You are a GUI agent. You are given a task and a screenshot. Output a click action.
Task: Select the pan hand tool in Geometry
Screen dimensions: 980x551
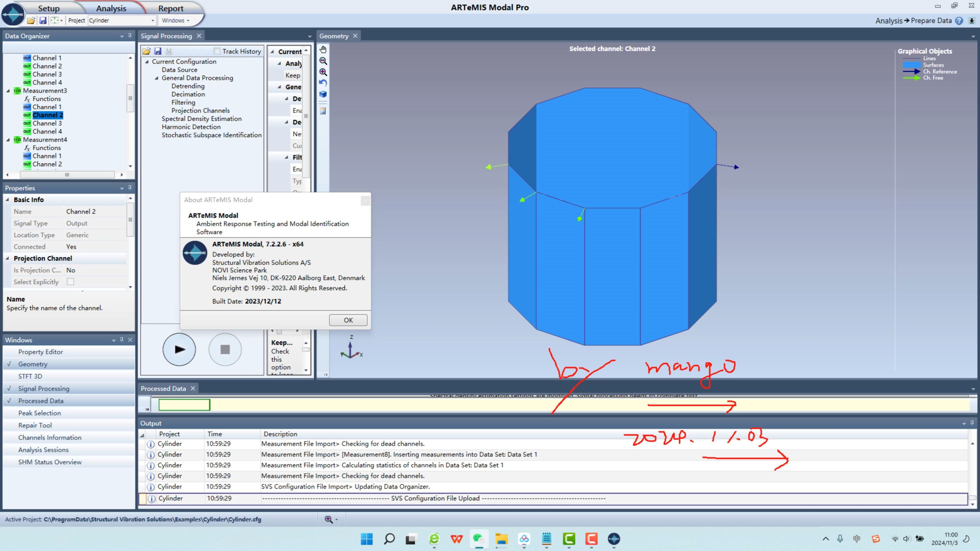pyautogui.click(x=323, y=49)
